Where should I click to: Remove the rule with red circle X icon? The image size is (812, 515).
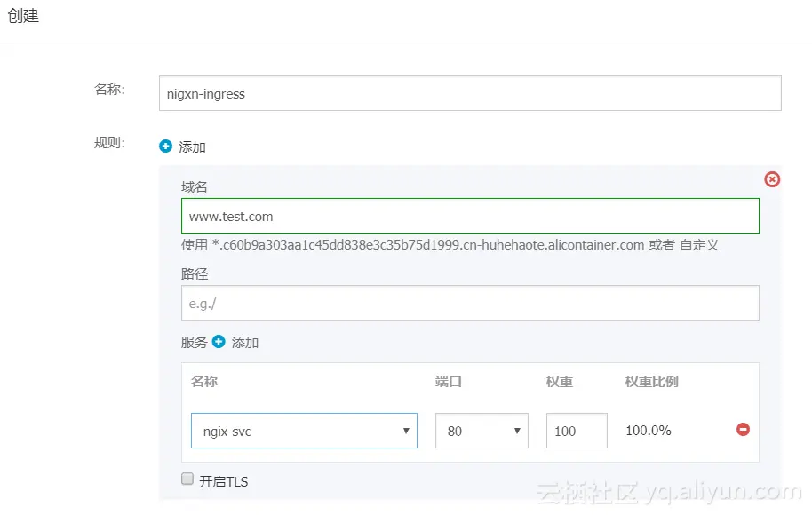pyautogui.click(x=772, y=179)
